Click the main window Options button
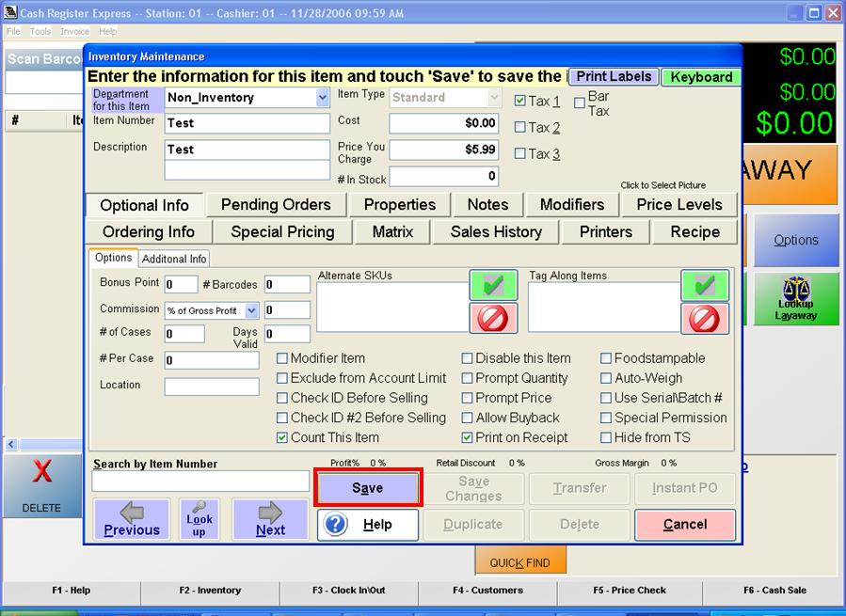This screenshot has width=846, height=616. pos(796,240)
